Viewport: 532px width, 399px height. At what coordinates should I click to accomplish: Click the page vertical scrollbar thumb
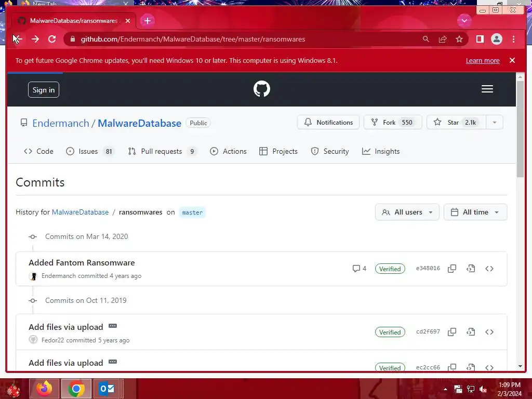(520, 129)
